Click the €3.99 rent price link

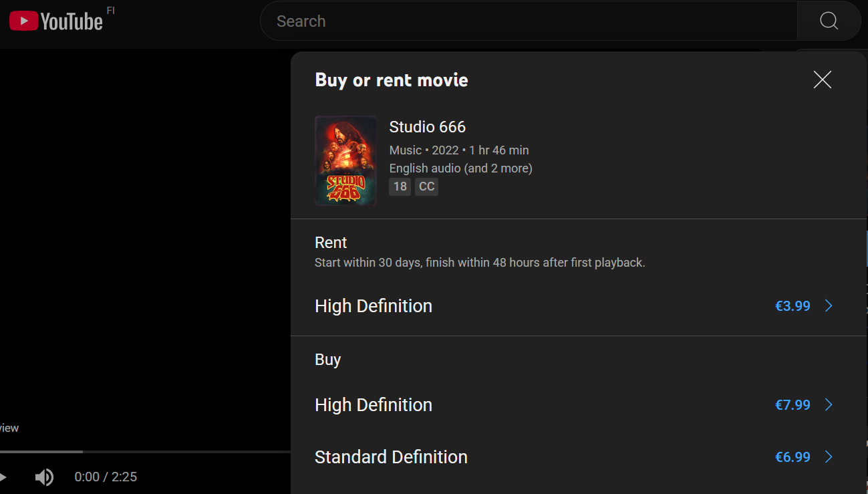[x=792, y=306]
